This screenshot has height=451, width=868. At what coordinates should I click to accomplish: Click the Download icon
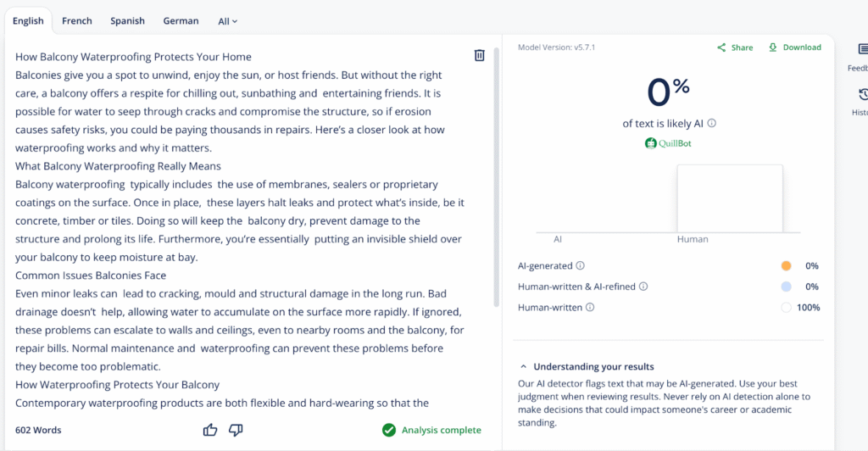pyautogui.click(x=772, y=47)
